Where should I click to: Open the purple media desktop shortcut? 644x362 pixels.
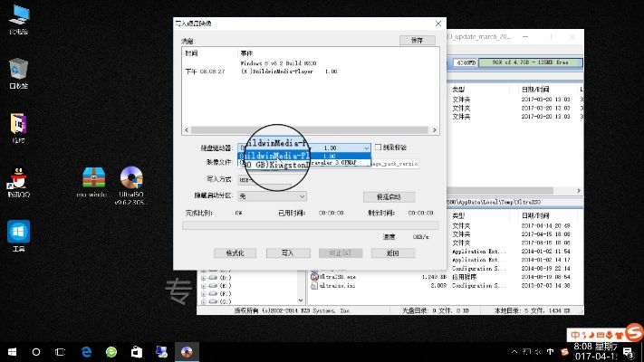(x=18, y=124)
